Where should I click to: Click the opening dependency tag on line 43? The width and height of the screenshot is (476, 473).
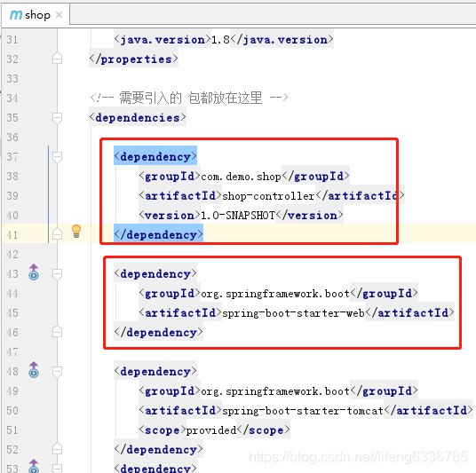click(155, 274)
